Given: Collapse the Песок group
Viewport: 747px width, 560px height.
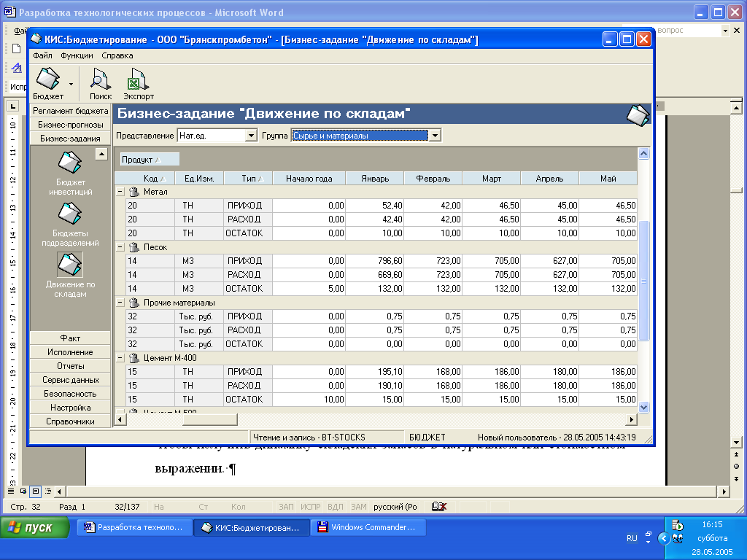Looking at the screenshot, I should click(120, 247).
